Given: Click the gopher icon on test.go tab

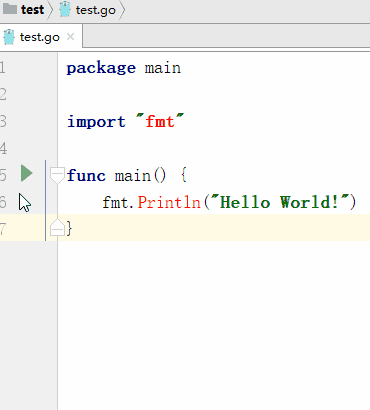Looking at the screenshot, I should (9, 37).
